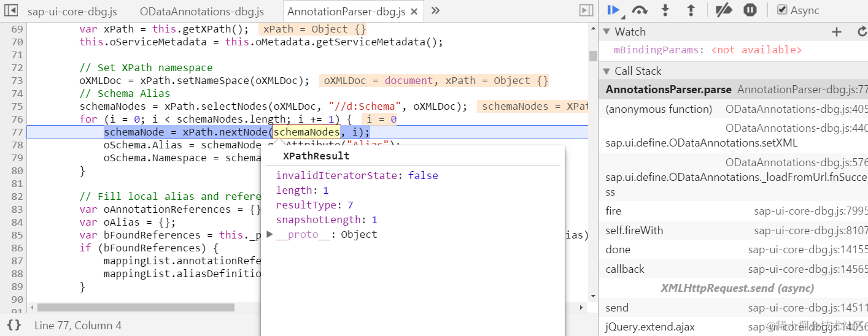Click the XMLHttpRequest.send (async) separator
The image size is (868, 336).
tap(737, 288)
